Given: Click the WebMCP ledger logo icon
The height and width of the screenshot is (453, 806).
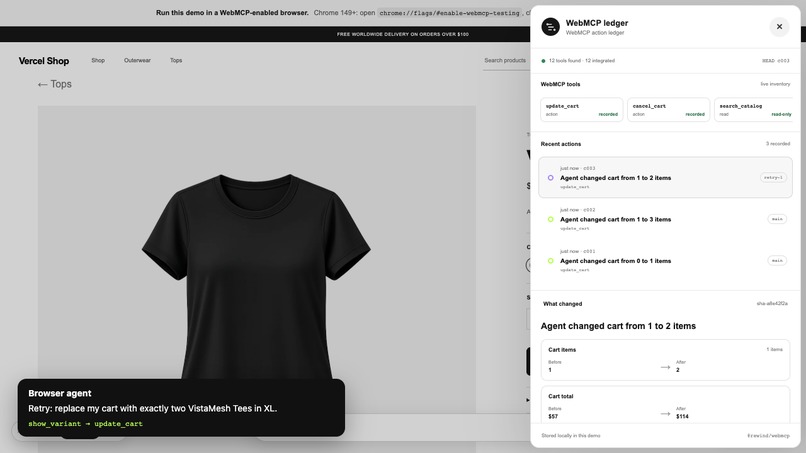Looking at the screenshot, I should [551, 27].
